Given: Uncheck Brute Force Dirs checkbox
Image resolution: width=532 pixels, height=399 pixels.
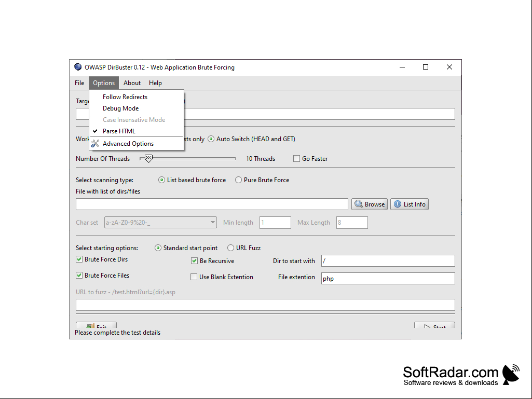Looking at the screenshot, I should tap(79, 259).
